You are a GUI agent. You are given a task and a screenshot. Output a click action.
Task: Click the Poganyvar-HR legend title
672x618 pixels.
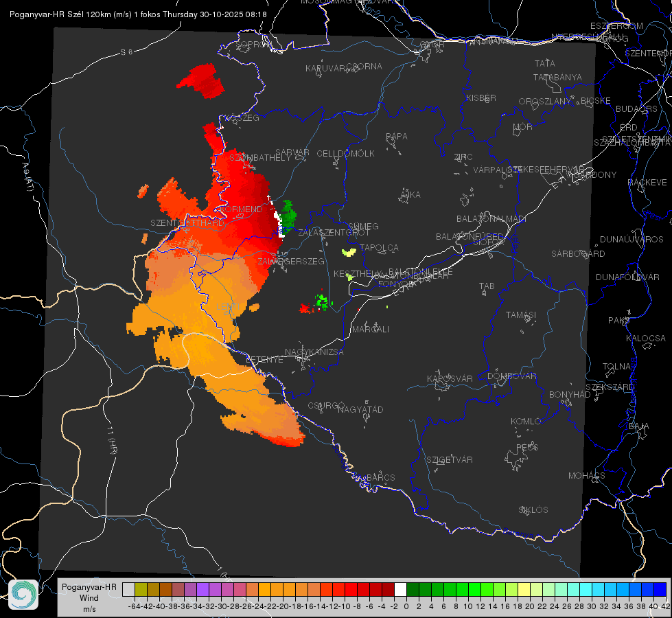(x=89, y=586)
